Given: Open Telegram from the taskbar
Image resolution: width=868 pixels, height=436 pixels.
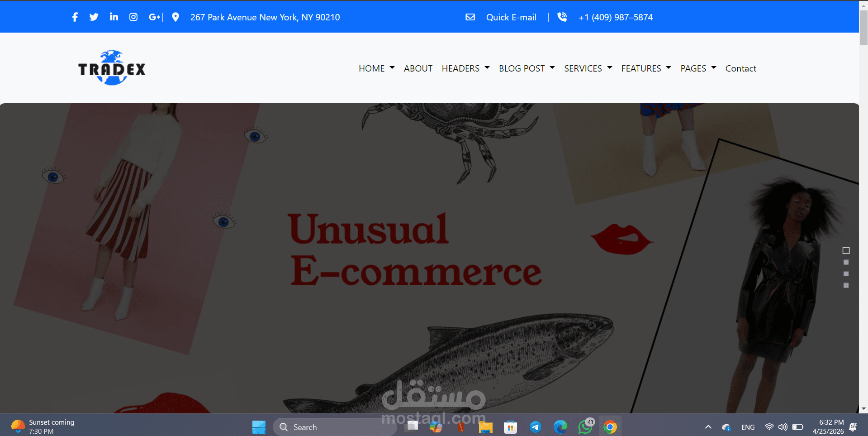Looking at the screenshot, I should point(536,427).
